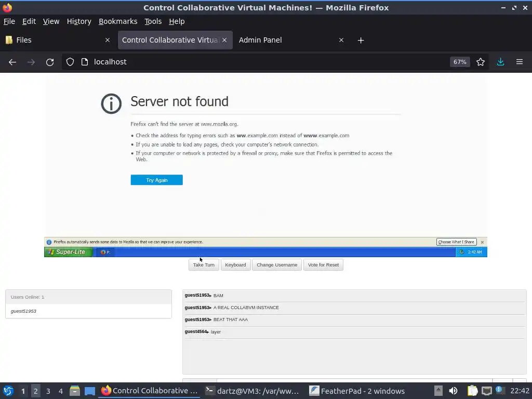The image size is (532, 399).
Task: Click the removable media eject tray icon
Action: click(438, 391)
